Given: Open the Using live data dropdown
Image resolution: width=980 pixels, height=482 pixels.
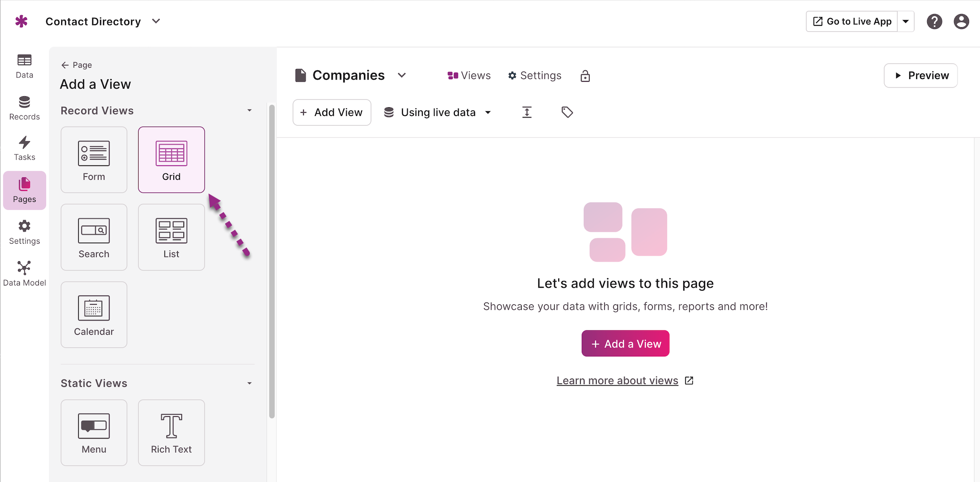Looking at the screenshot, I should tap(438, 112).
